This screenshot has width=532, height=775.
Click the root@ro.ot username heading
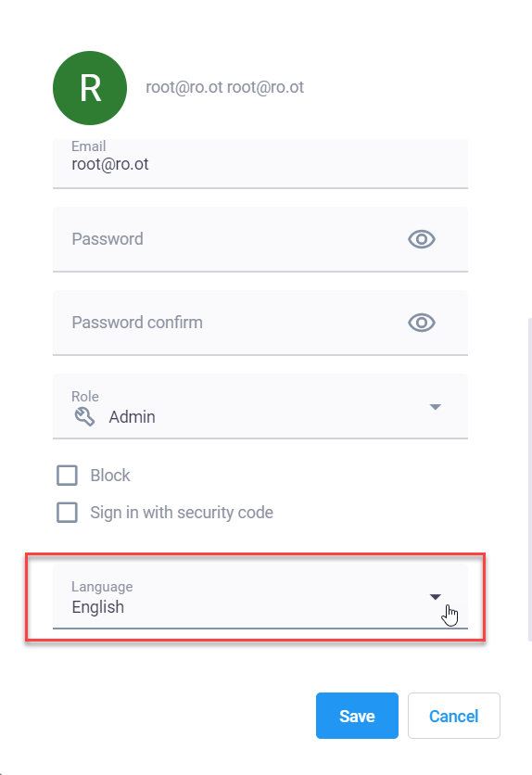coord(224,87)
